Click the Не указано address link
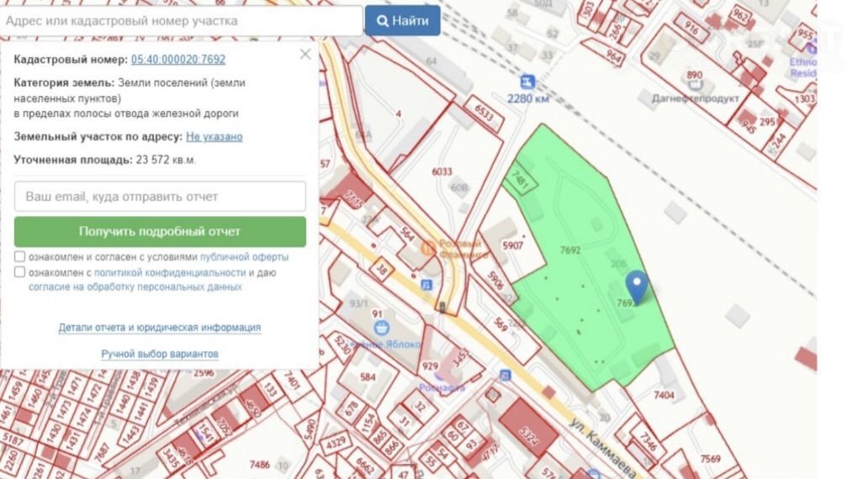This screenshot has height=479, width=868. pos(214,136)
